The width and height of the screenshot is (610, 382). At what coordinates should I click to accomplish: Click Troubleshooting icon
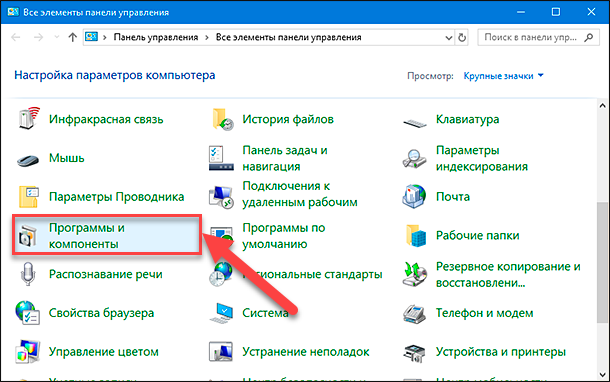[x=221, y=352]
